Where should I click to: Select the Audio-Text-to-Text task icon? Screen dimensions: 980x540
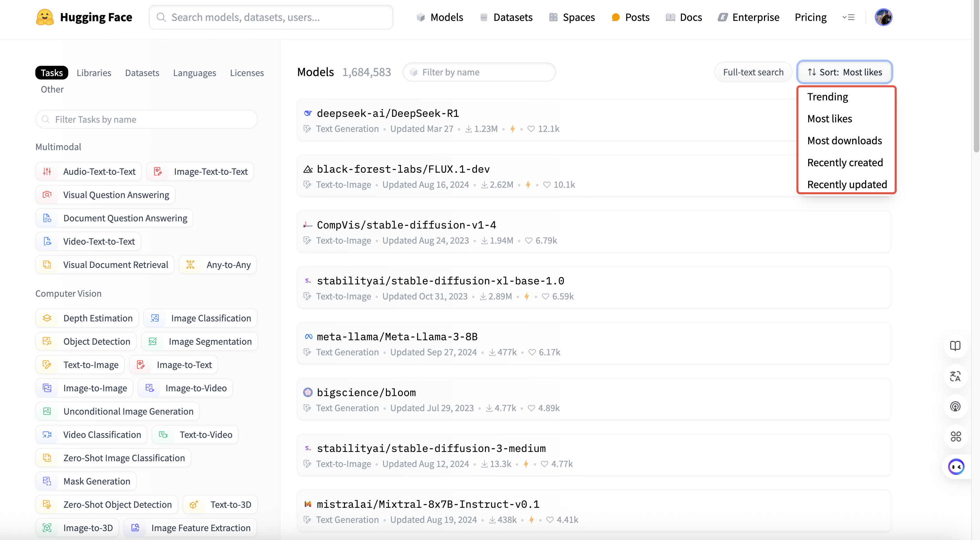pyautogui.click(x=47, y=172)
